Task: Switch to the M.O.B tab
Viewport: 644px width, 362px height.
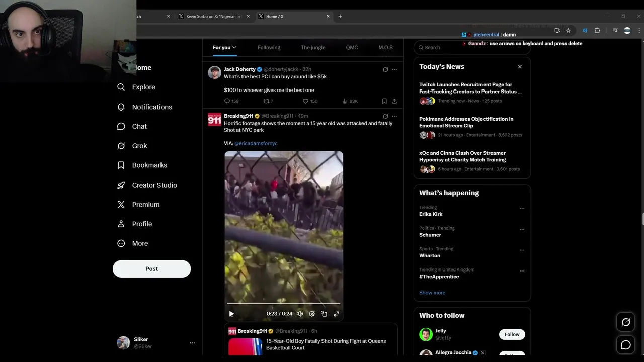Action: (385, 47)
